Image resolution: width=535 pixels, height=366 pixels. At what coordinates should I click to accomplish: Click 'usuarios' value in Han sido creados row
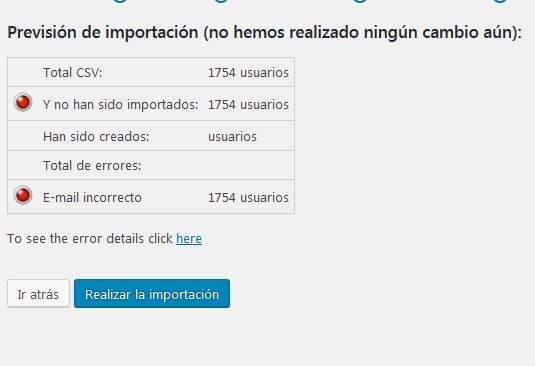[232, 136]
